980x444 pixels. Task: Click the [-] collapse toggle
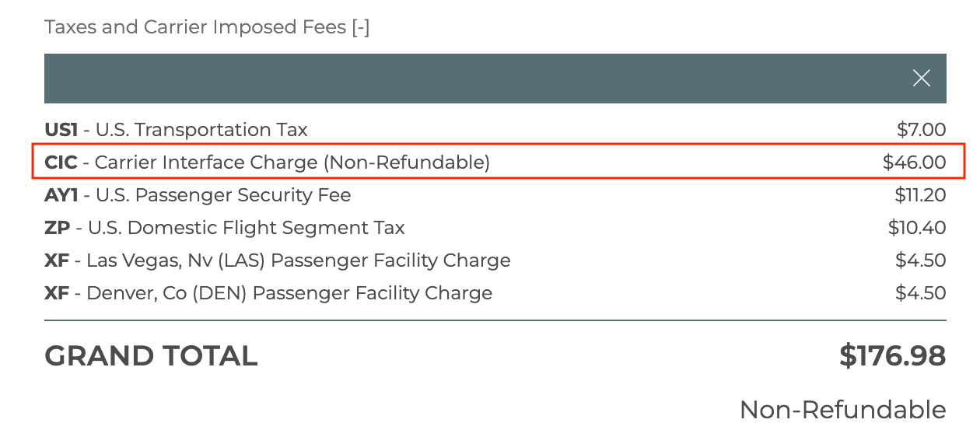click(360, 27)
